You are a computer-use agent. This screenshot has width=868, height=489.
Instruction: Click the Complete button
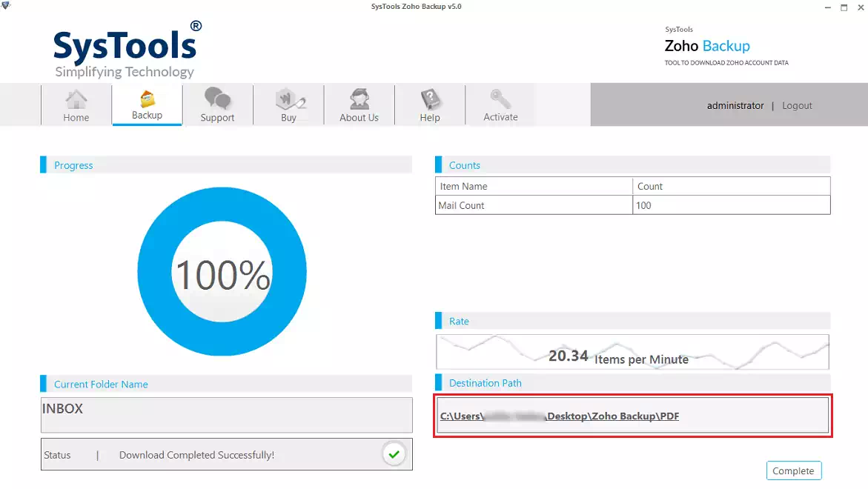tap(793, 470)
